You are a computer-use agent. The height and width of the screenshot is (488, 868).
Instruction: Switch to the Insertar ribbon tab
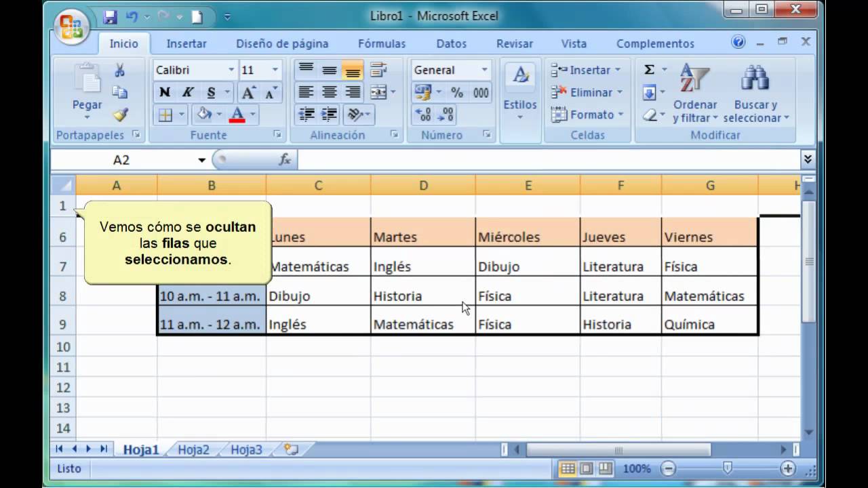pos(186,43)
